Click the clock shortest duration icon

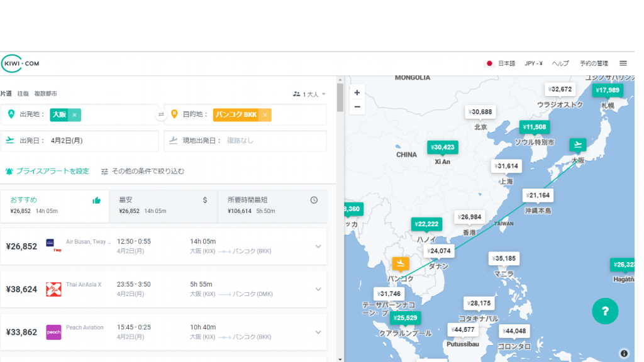tap(314, 200)
